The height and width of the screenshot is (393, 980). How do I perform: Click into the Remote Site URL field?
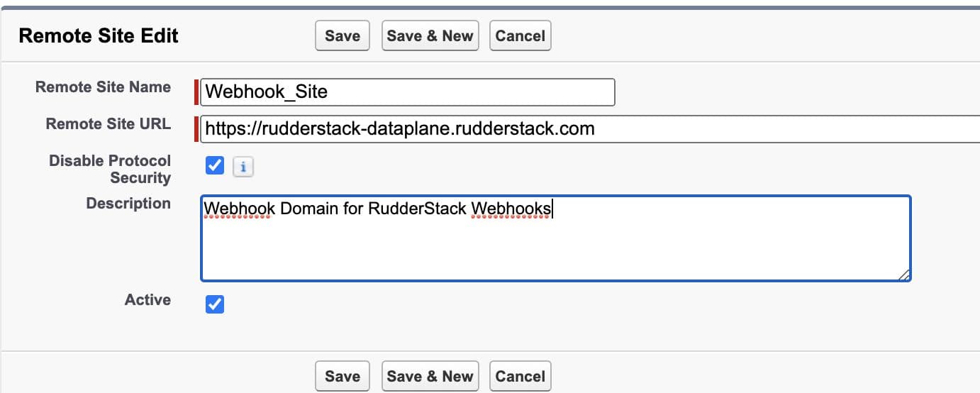tap(589, 129)
